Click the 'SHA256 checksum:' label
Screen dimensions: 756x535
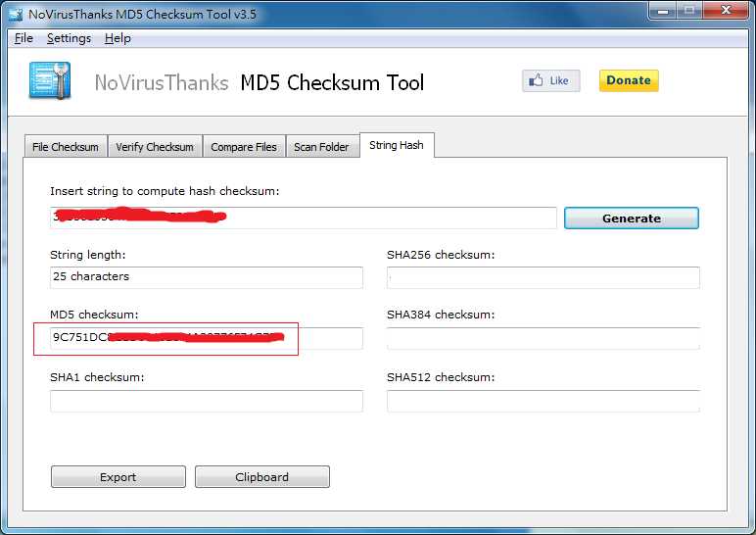[441, 255]
